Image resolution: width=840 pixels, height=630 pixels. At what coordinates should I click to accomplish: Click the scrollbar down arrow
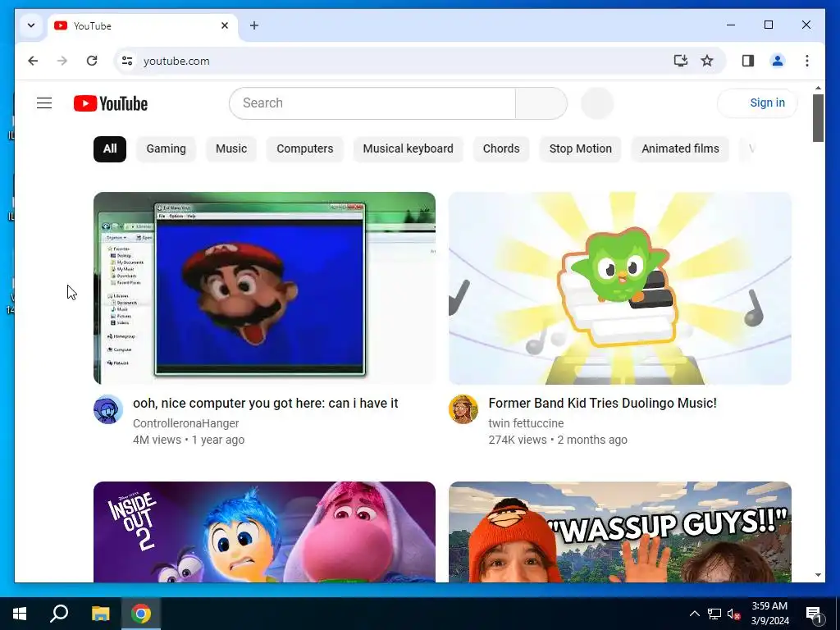pyautogui.click(x=818, y=575)
